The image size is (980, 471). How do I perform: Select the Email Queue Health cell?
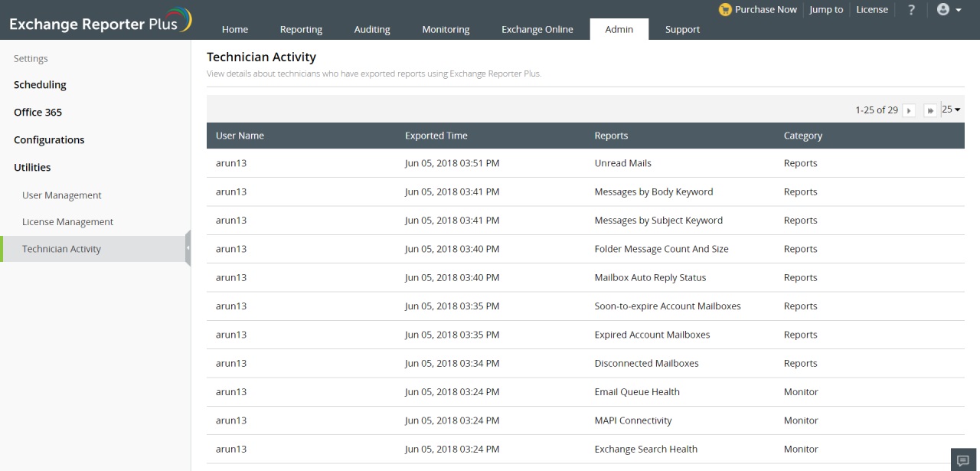(x=637, y=392)
